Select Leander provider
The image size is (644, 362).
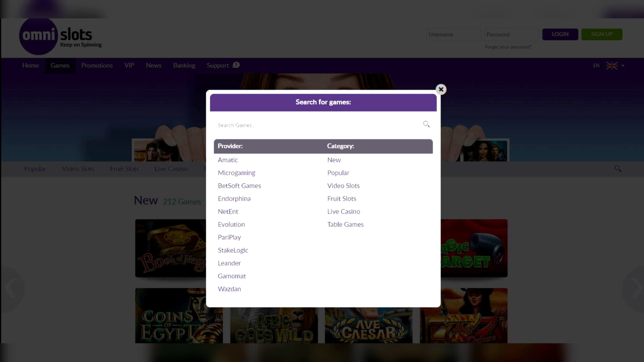point(229,263)
